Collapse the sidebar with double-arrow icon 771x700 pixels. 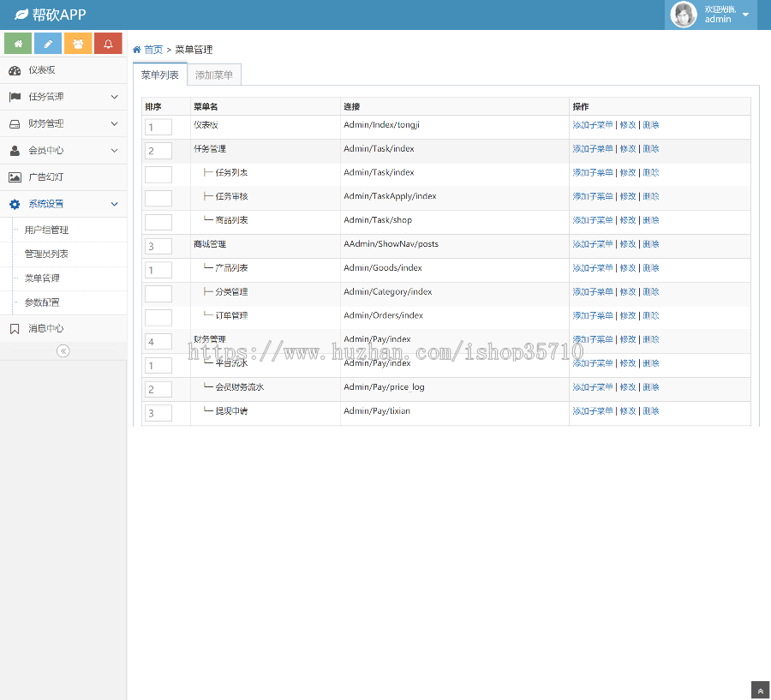tap(63, 350)
